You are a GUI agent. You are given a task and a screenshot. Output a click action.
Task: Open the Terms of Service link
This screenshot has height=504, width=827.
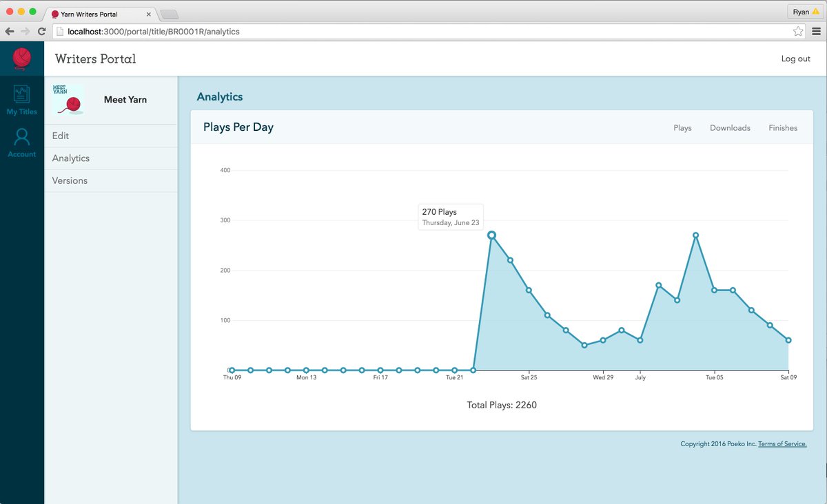(x=782, y=444)
